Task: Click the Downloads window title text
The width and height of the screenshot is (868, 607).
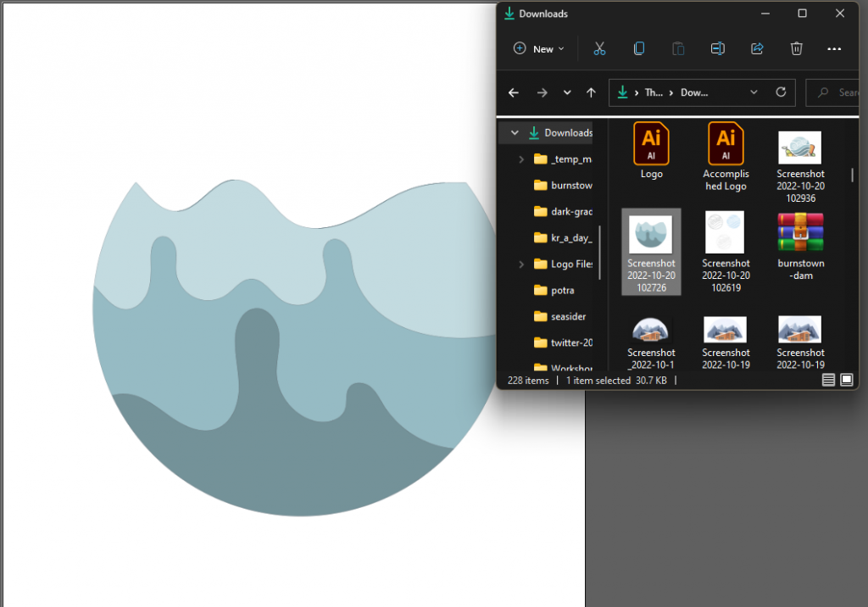Action: tap(543, 14)
